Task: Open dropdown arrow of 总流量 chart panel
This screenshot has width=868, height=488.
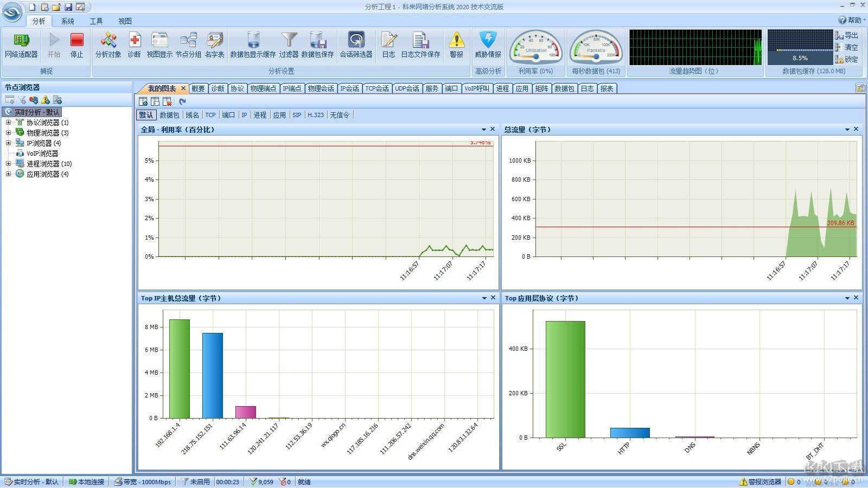Action: tap(847, 130)
